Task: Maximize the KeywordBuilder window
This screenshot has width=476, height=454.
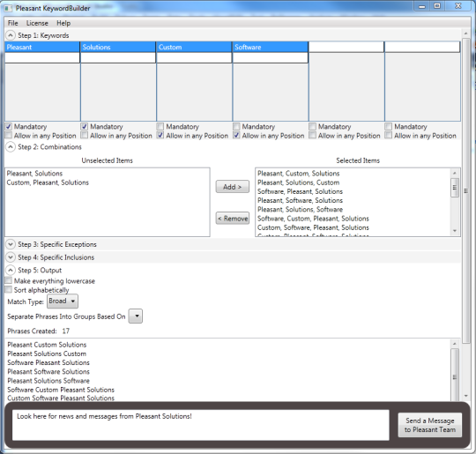Action: [x=437, y=6]
